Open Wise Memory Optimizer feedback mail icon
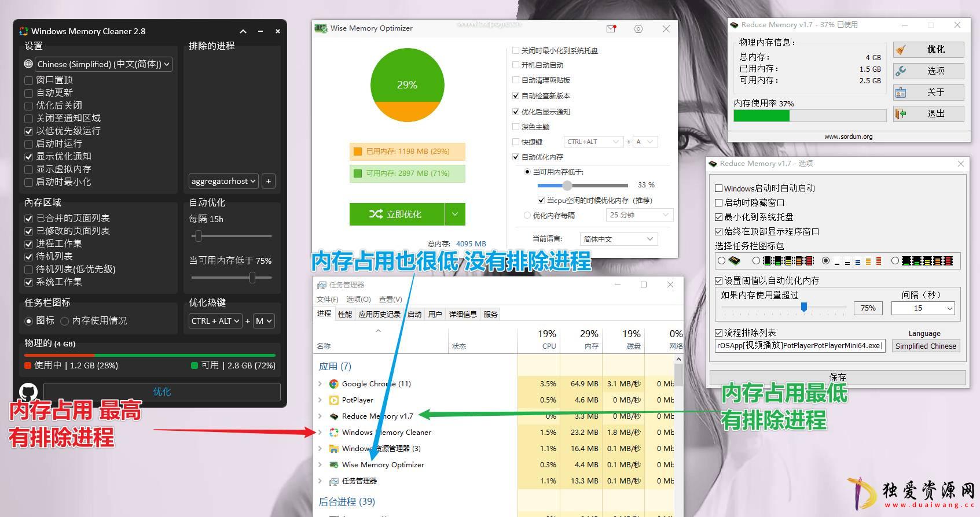 [x=611, y=28]
